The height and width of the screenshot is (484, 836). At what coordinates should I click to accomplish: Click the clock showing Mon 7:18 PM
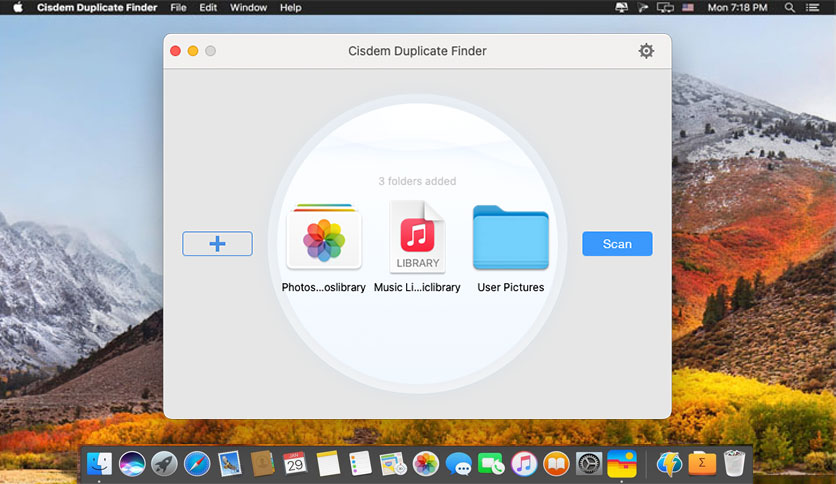pyautogui.click(x=737, y=7)
